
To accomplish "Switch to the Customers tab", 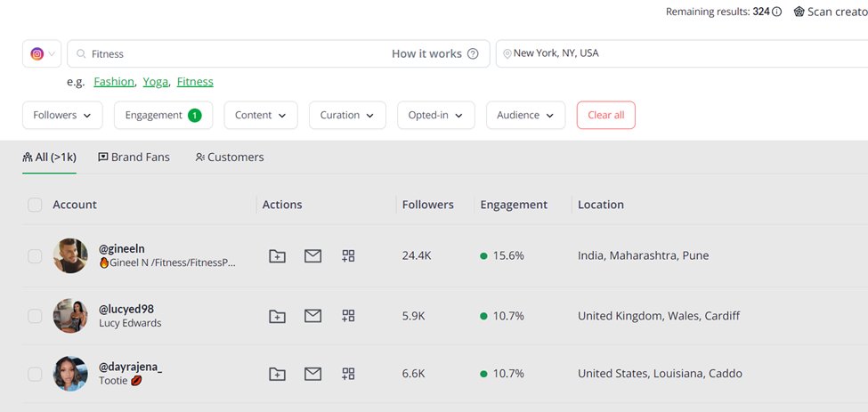I will click(x=230, y=157).
